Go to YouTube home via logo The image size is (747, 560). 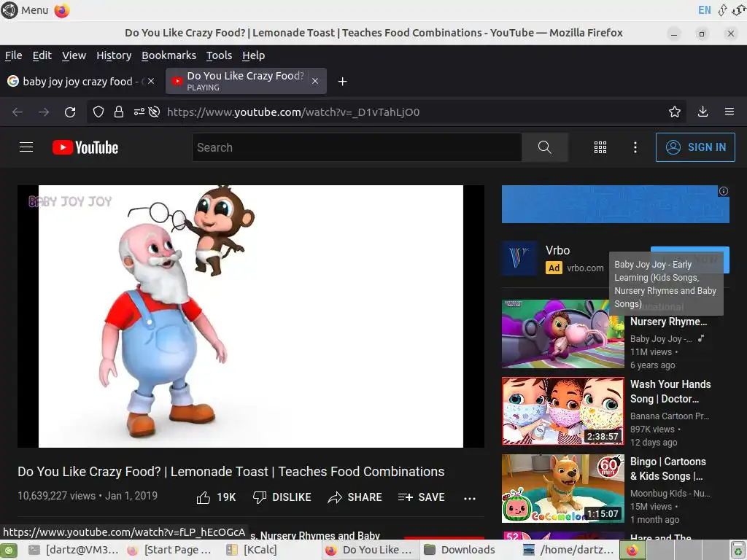click(85, 147)
